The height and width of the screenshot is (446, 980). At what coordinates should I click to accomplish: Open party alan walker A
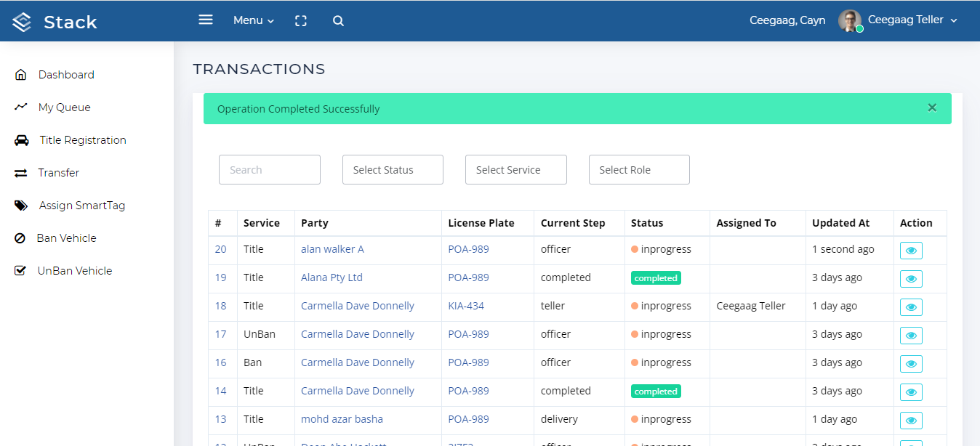(332, 249)
